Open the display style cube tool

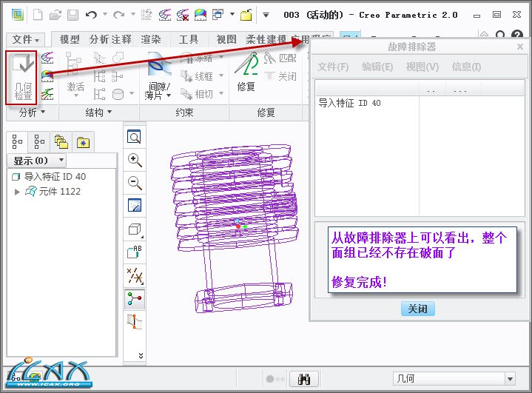point(135,229)
